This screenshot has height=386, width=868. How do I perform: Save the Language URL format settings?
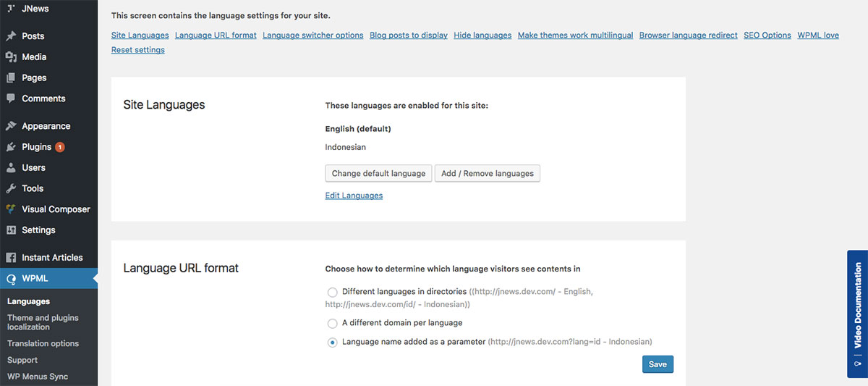pos(657,364)
